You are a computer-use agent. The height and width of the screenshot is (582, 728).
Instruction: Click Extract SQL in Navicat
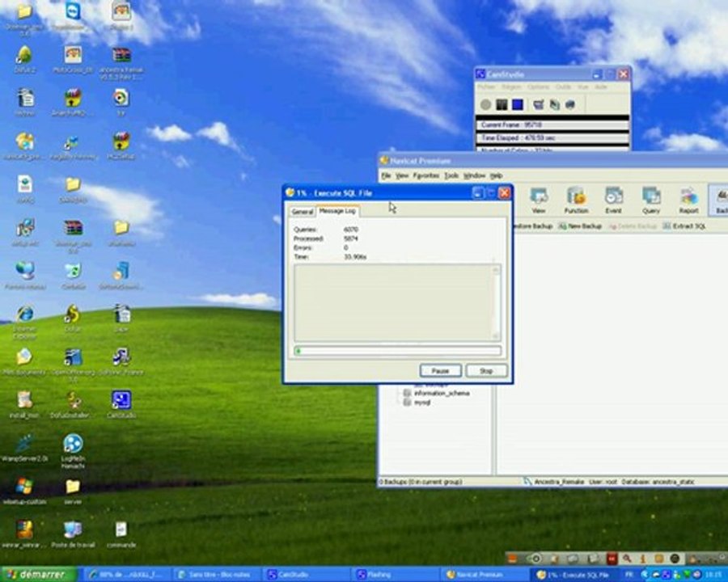coord(684,226)
